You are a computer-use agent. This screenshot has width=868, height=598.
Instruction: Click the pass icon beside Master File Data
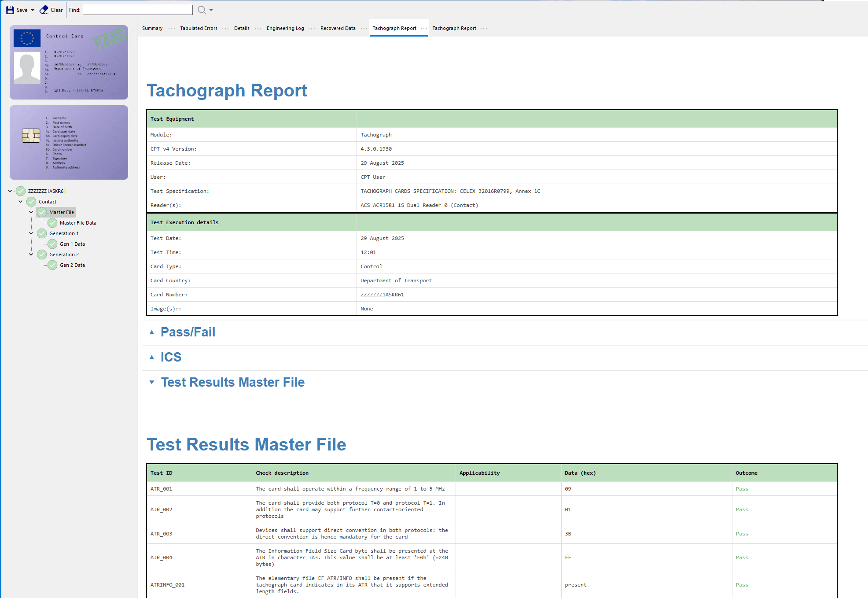(52, 222)
